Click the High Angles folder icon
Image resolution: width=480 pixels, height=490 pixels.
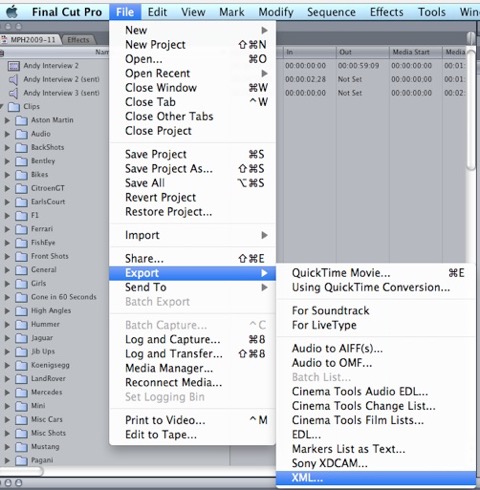point(21,311)
